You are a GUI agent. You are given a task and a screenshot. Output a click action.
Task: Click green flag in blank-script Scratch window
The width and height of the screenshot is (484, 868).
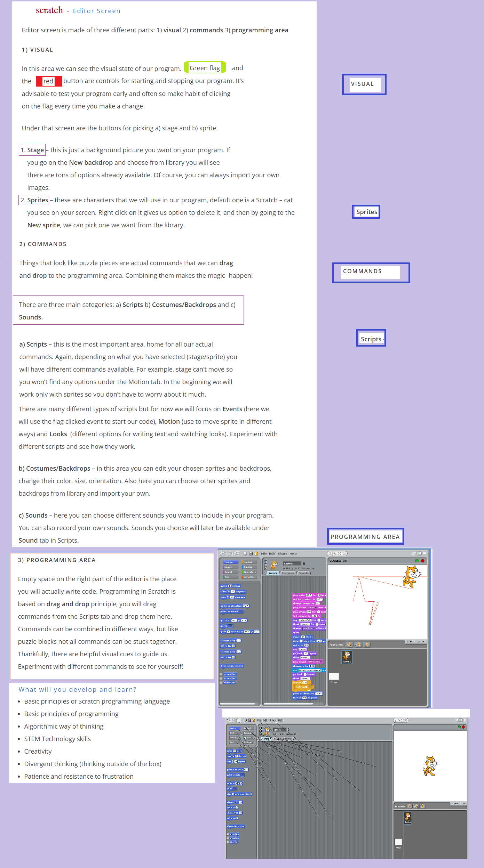pos(459,727)
